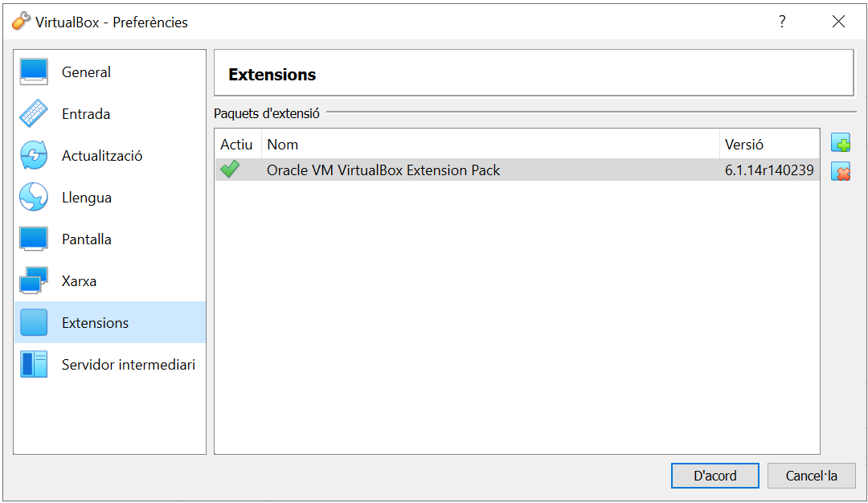Click the Xarxa network computers icon

click(x=34, y=280)
